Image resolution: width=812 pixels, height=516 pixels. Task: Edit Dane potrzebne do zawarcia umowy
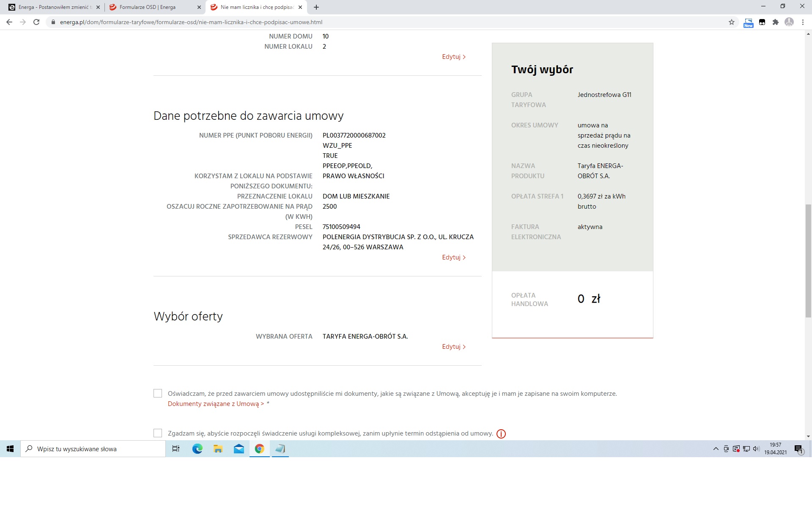pyautogui.click(x=454, y=257)
